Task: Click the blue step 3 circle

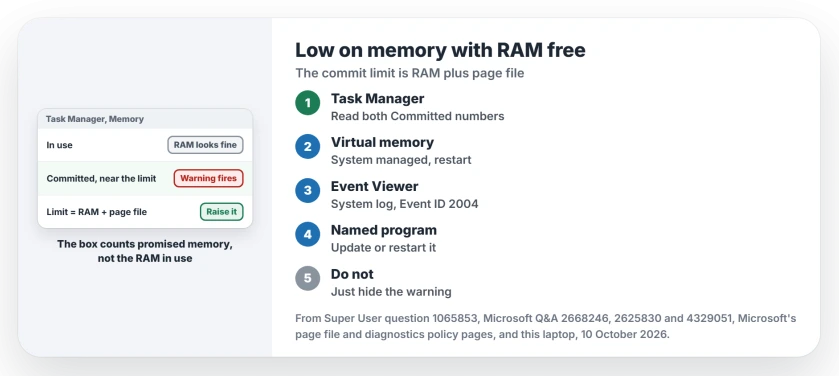Action: pyautogui.click(x=308, y=190)
